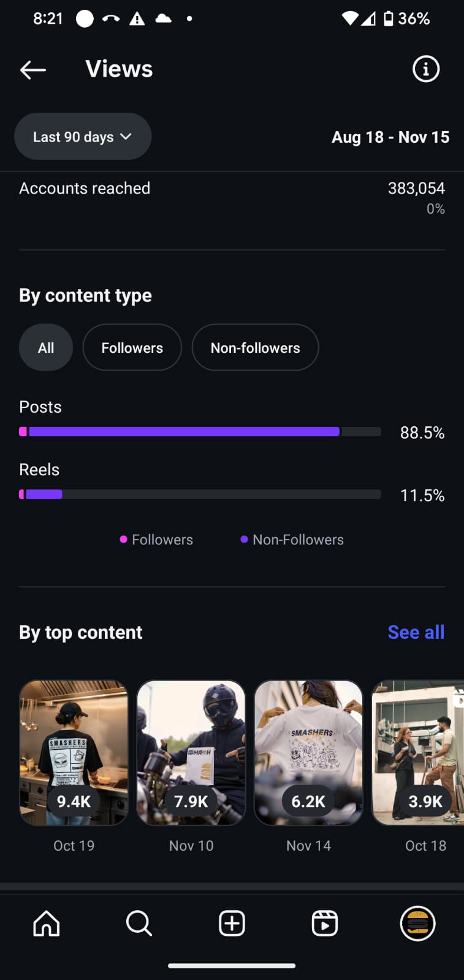The height and width of the screenshot is (980, 464).
Task: Click the Accounts reached row
Action: [232, 197]
